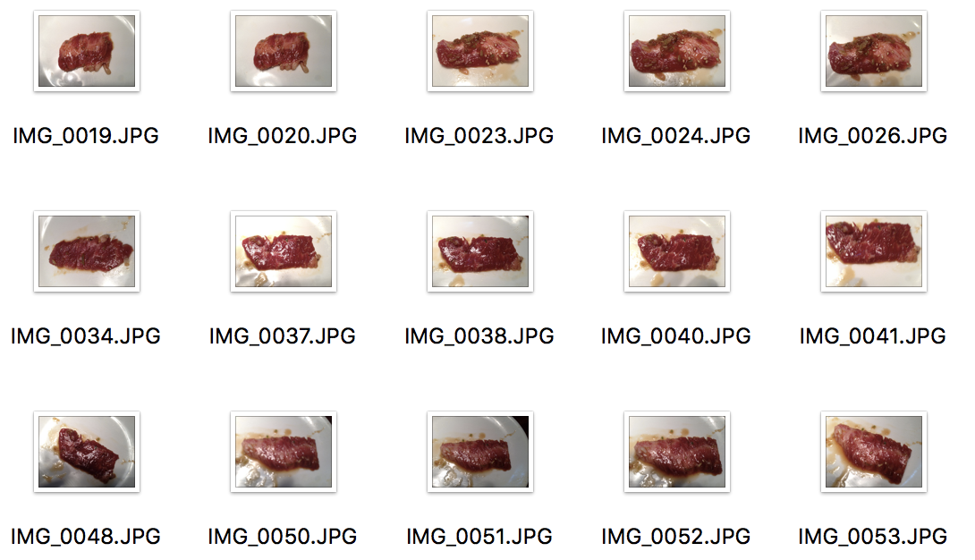The image size is (975, 560).
Task: Click the IMG_0037.JPG photo thumbnail
Action: point(284,251)
